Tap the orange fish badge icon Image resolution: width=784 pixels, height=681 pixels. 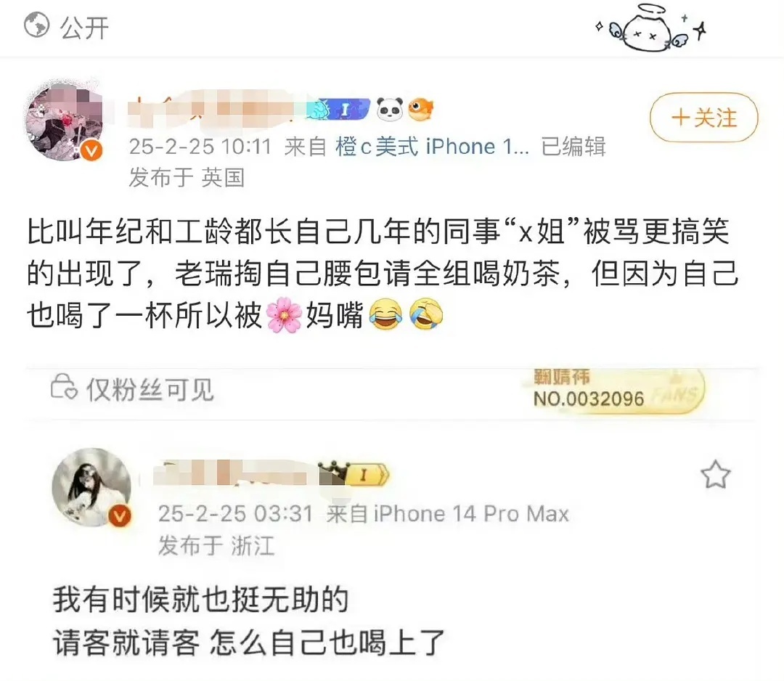pyautogui.click(x=420, y=110)
